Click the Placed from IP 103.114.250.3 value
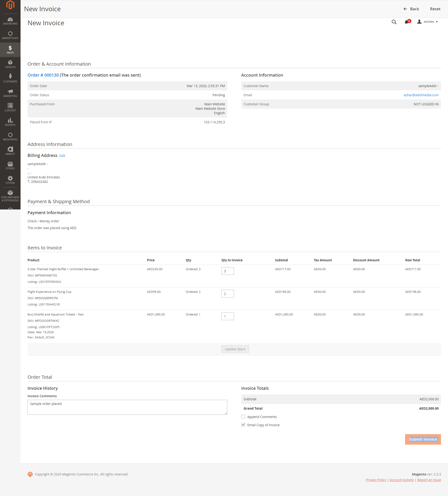 214,122
